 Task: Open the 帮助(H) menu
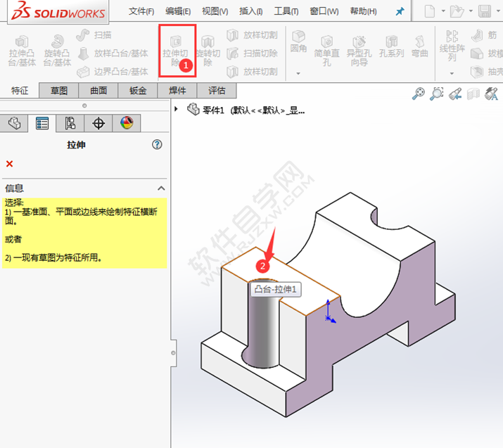pos(364,11)
